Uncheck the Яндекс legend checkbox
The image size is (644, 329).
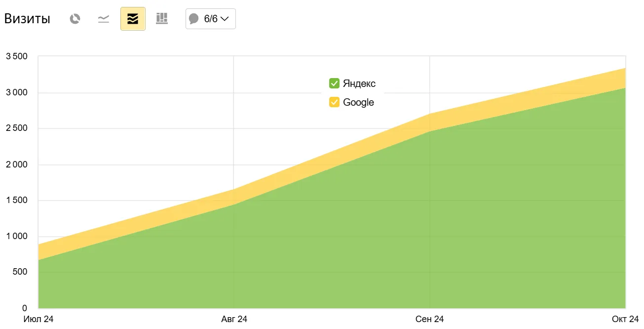pos(334,83)
